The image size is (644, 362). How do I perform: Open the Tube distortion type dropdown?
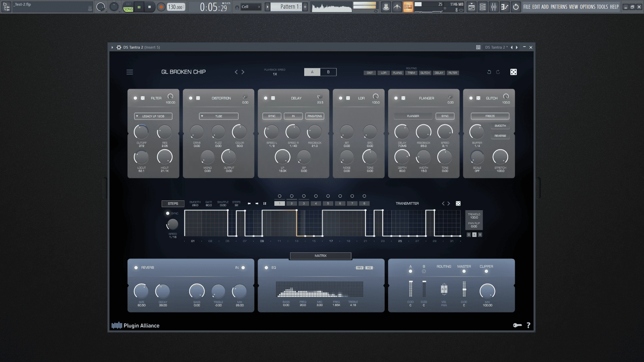(219, 116)
